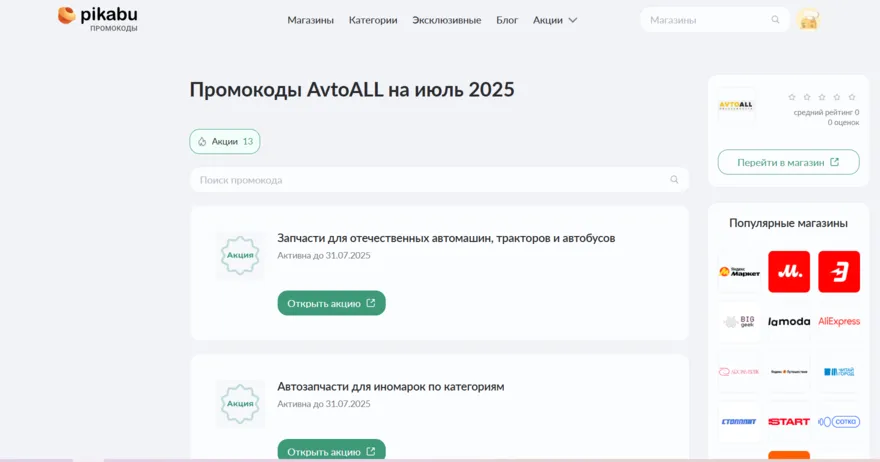
Task: Select the Акции 13 filter chip
Action: (x=224, y=141)
